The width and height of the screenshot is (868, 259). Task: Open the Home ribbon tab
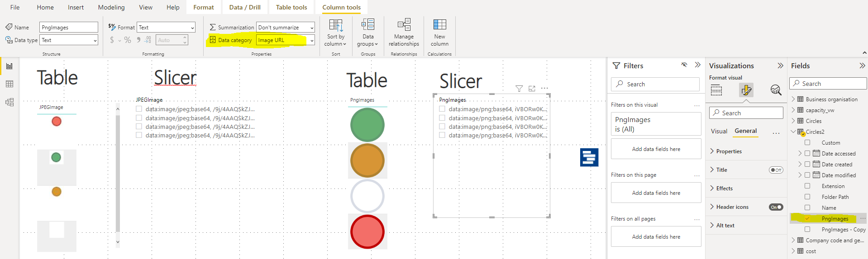pyautogui.click(x=45, y=7)
